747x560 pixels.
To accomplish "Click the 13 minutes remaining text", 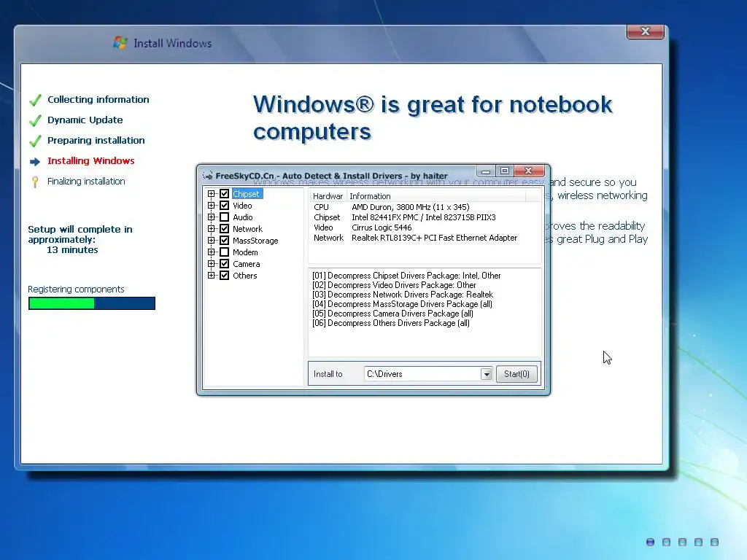I will (72, 250).
